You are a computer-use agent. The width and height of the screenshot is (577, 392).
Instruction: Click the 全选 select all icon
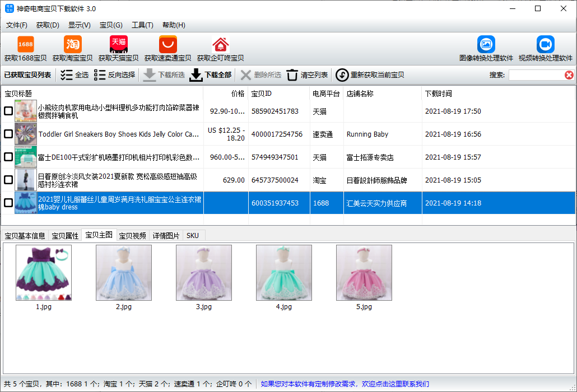(66, 75)
